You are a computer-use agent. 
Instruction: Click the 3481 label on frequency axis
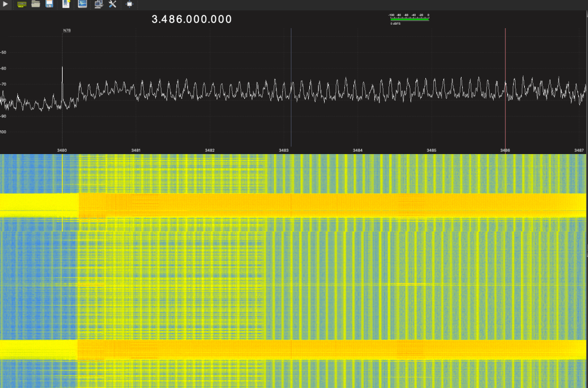(x=136, y=150)
